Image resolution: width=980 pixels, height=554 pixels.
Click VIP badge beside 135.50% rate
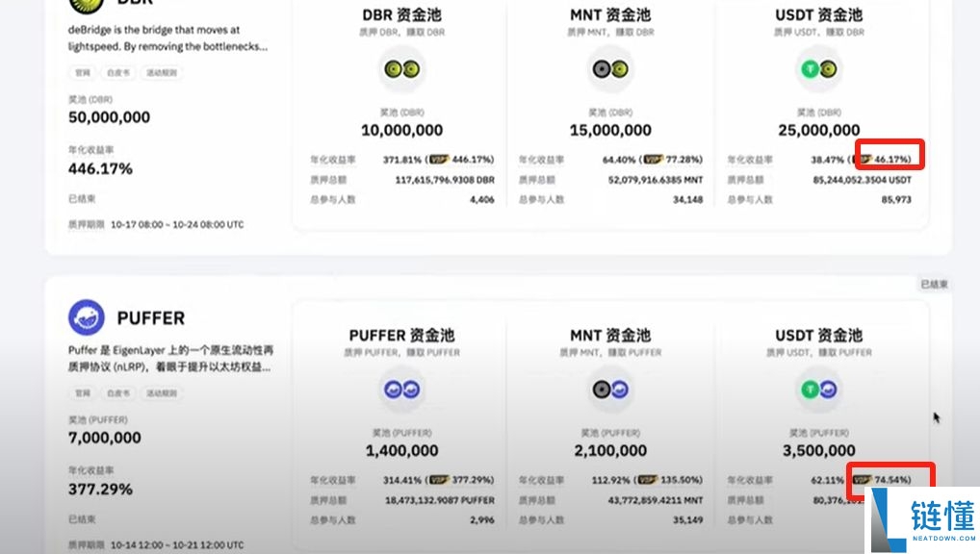tap(648, 480)
